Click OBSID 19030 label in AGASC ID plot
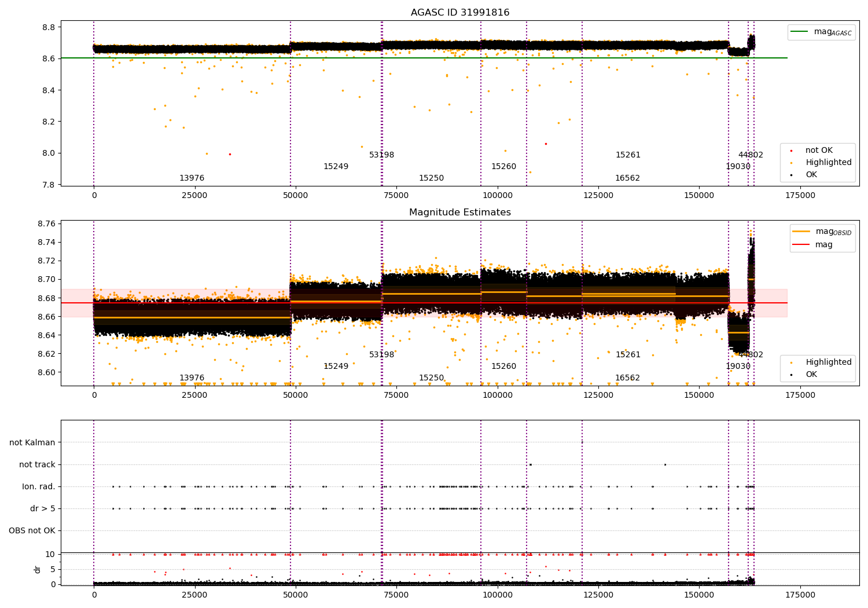Screen dimensions: 868x608 738,167
